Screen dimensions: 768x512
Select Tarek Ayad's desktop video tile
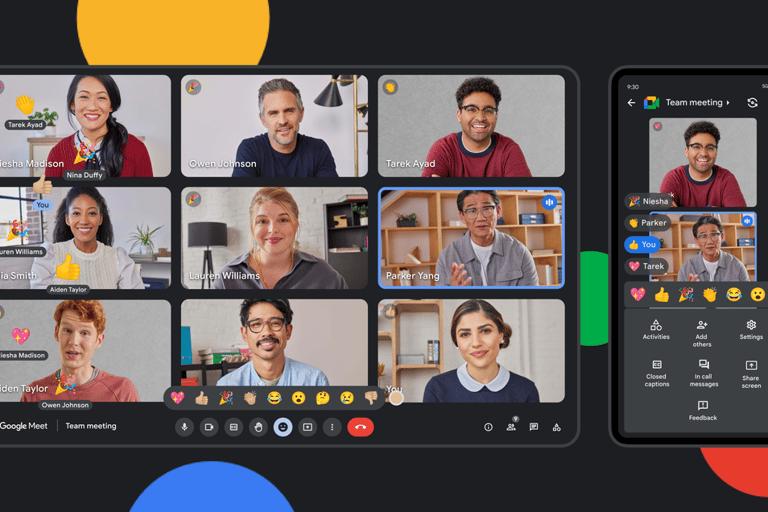click(471, 126)
